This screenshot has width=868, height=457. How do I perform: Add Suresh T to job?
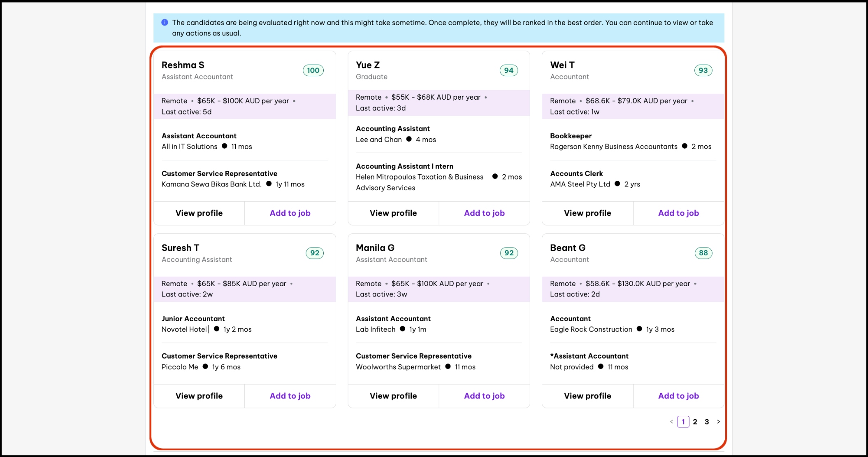coord(290,396)
